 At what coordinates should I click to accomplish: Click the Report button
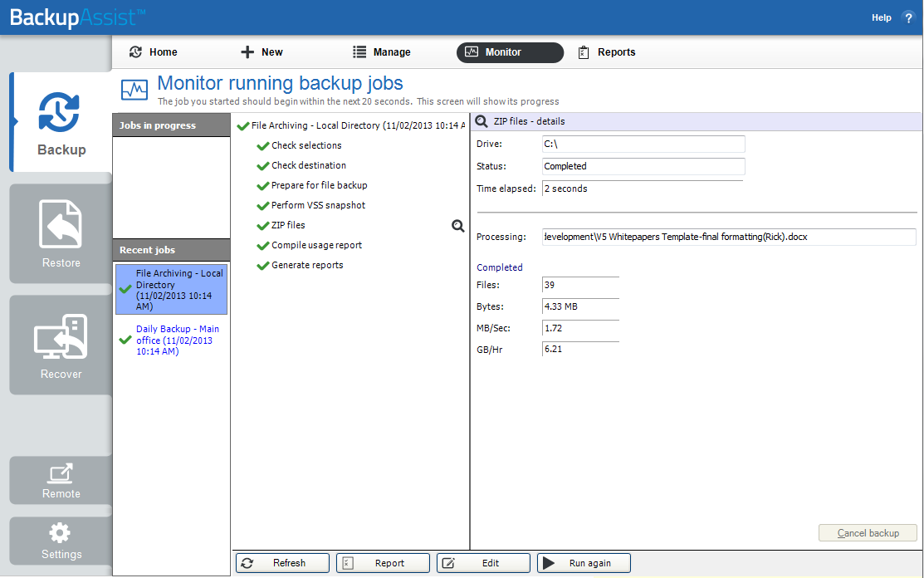tap(383, 563)
